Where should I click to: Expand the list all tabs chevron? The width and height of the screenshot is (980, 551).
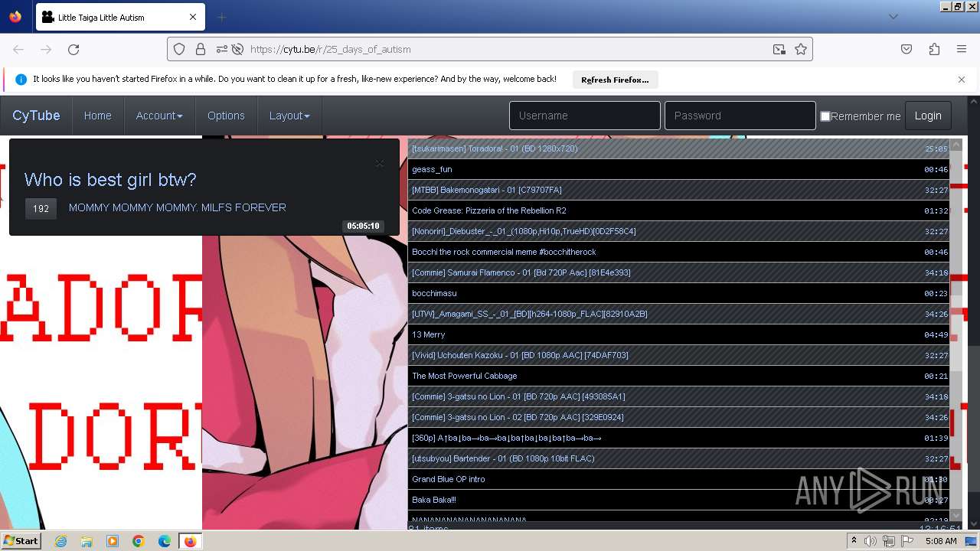coord(893,17)
